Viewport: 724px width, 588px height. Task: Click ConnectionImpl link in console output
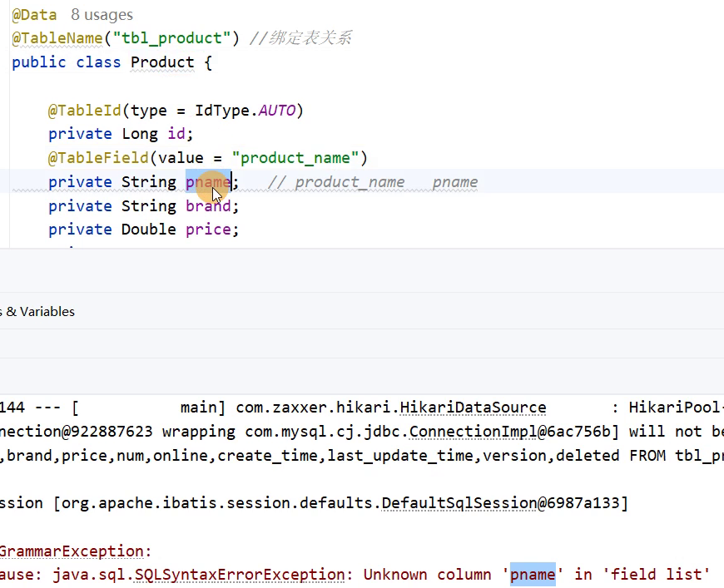tap(473, 432)
